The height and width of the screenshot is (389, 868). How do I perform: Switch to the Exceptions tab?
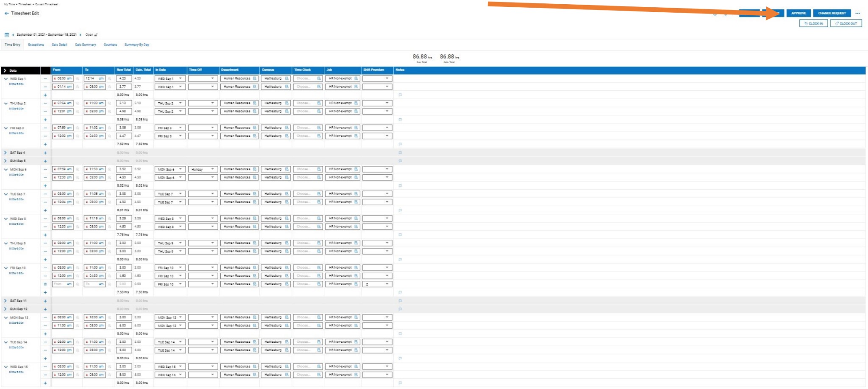point(36,45)
